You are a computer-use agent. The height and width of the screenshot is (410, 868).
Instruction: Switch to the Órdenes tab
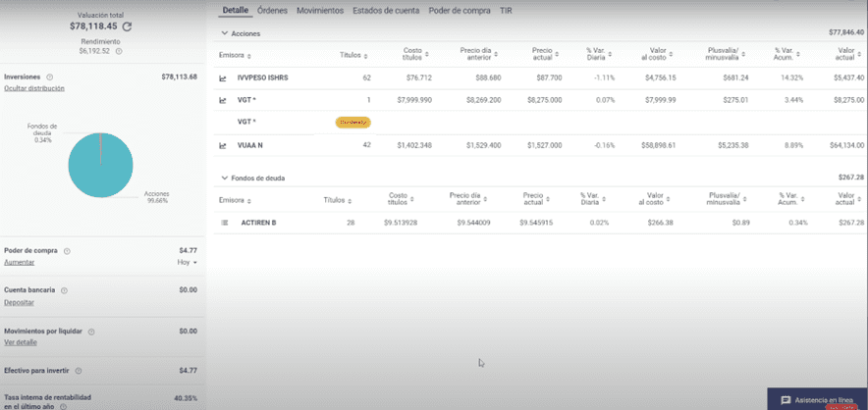tap(272, 10)
